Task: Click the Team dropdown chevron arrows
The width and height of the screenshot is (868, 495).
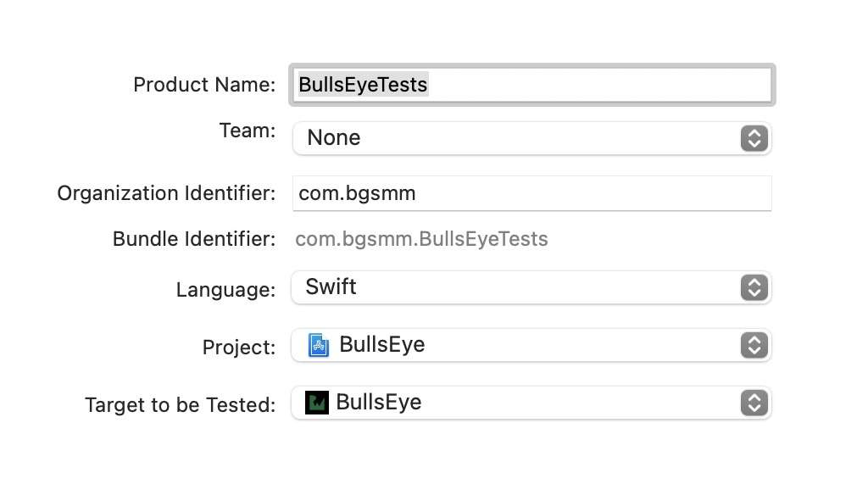Action: pyautogui.click(x=754, y=138)
